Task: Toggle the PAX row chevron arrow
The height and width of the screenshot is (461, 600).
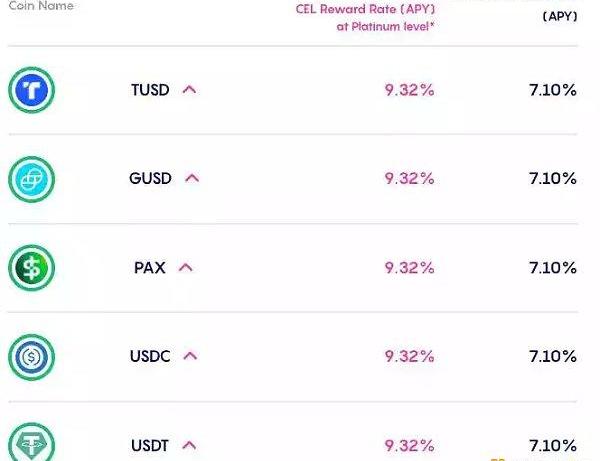Action: tap(185, 268)
